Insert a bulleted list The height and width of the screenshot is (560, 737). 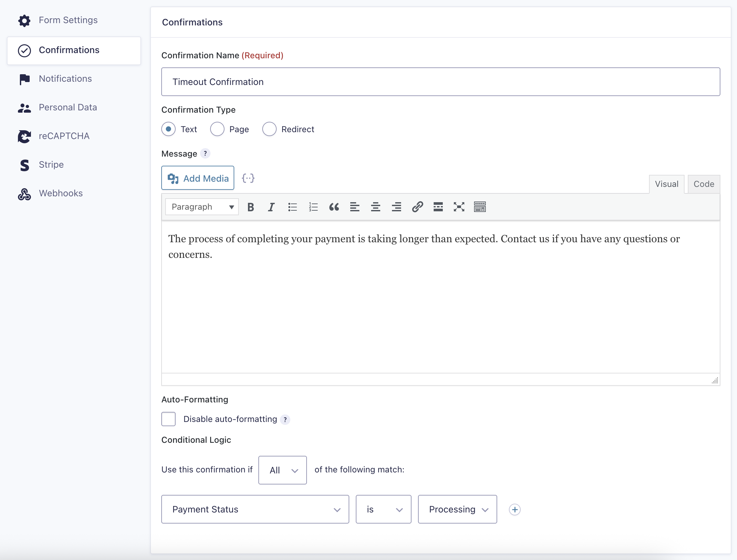pyautogui.click(x=292, y=207)
